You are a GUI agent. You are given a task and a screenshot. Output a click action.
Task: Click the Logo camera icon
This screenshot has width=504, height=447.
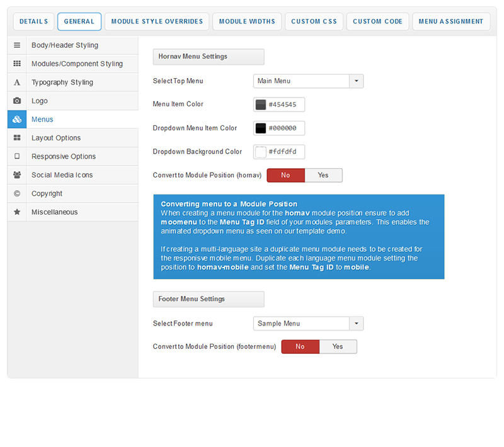[17, 101]
